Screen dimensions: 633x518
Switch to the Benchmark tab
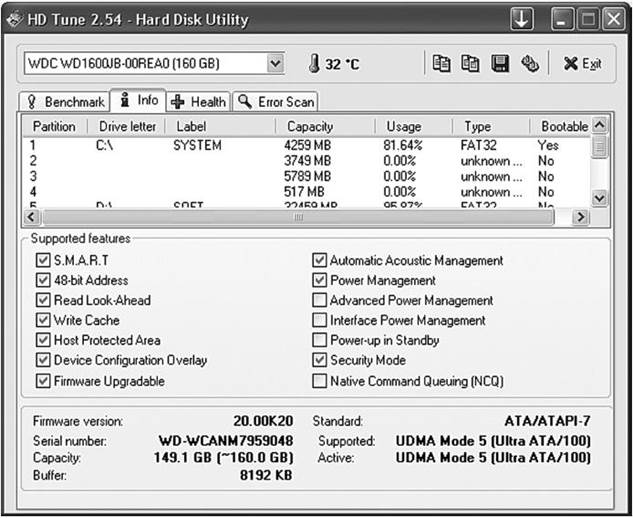[65, 102]
